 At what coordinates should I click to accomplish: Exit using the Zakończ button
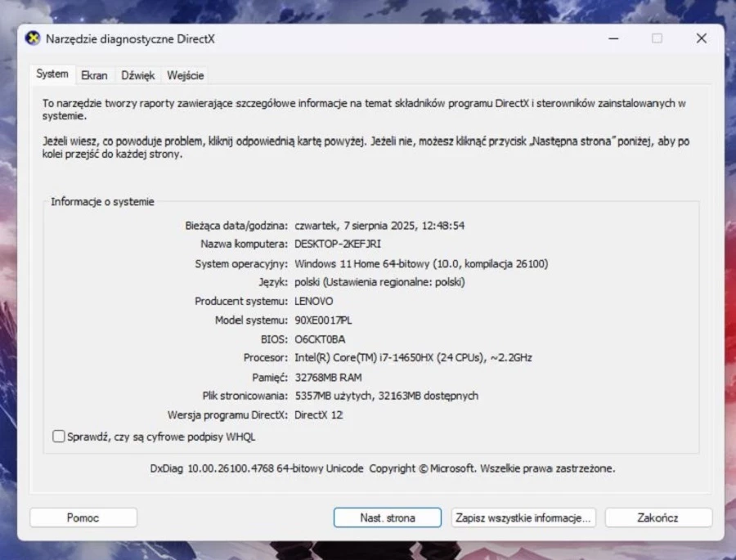pos(658,517)
